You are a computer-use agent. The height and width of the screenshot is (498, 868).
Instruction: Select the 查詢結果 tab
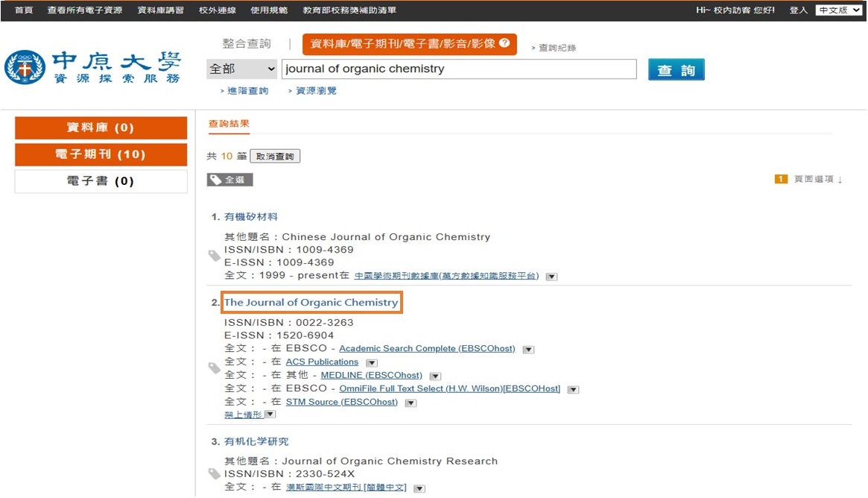point(229,124)
